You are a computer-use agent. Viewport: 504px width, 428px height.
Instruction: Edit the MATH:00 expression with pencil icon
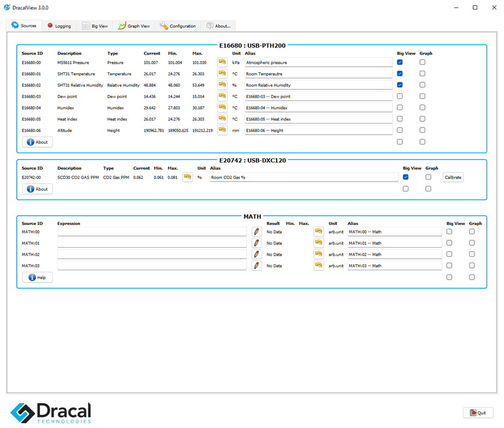click(256, 231)
